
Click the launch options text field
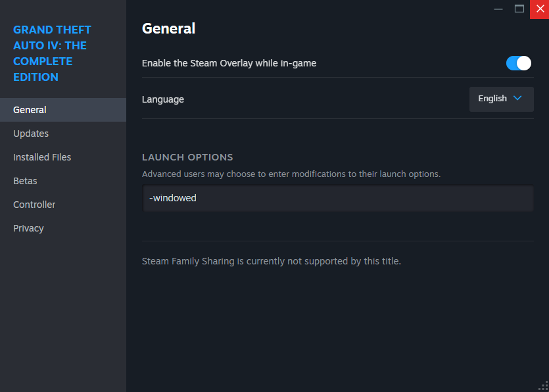pyautogui.click(x=337, y=198)
